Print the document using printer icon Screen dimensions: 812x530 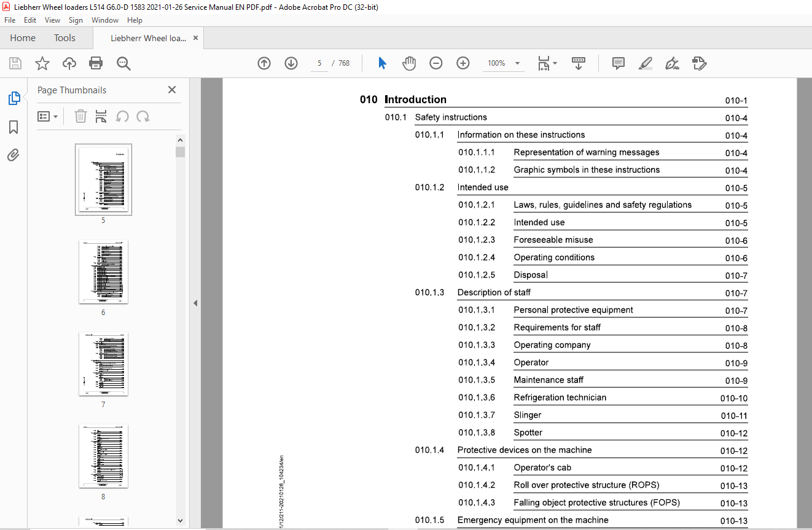click(96, 63)
